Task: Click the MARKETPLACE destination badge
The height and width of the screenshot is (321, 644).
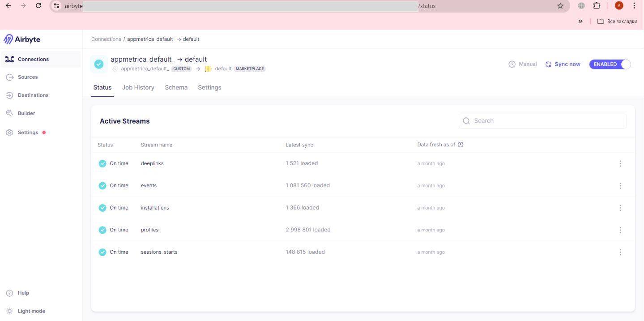Action: tap(250, 69)
